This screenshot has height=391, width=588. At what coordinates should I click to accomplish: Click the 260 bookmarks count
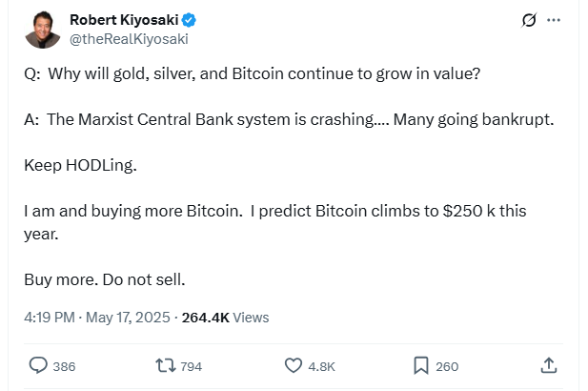point(446,366)
